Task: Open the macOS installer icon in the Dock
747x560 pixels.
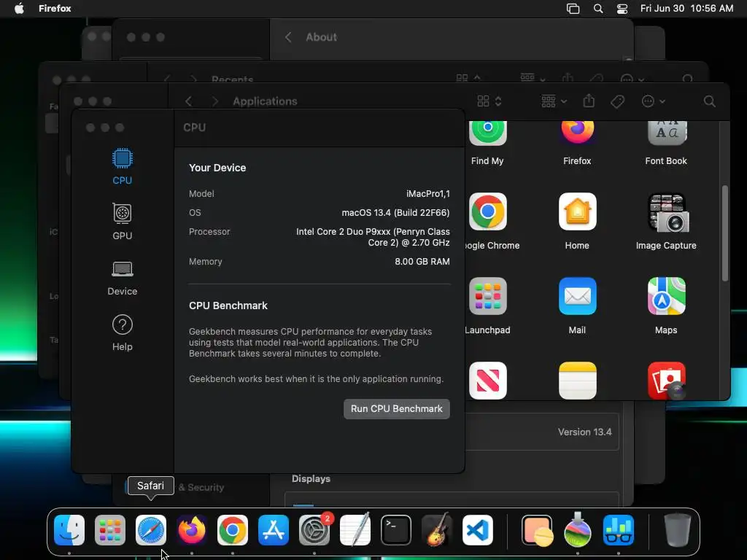Action: [x=578, y=530]
